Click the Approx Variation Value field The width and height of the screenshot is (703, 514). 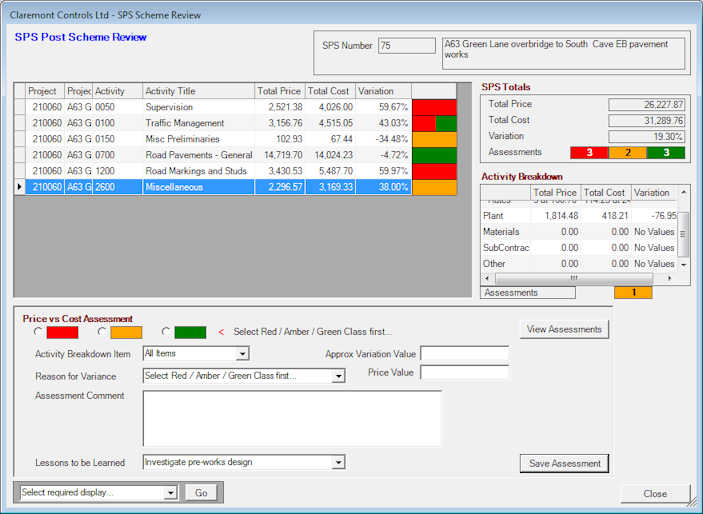(464, 353)
